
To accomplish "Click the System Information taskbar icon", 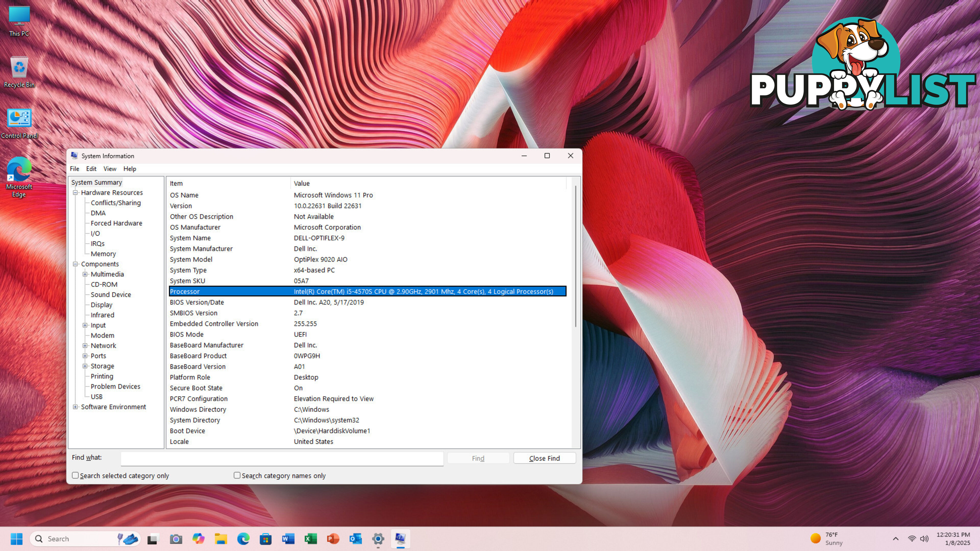I will pyautogui.click(x=400, y=539).
